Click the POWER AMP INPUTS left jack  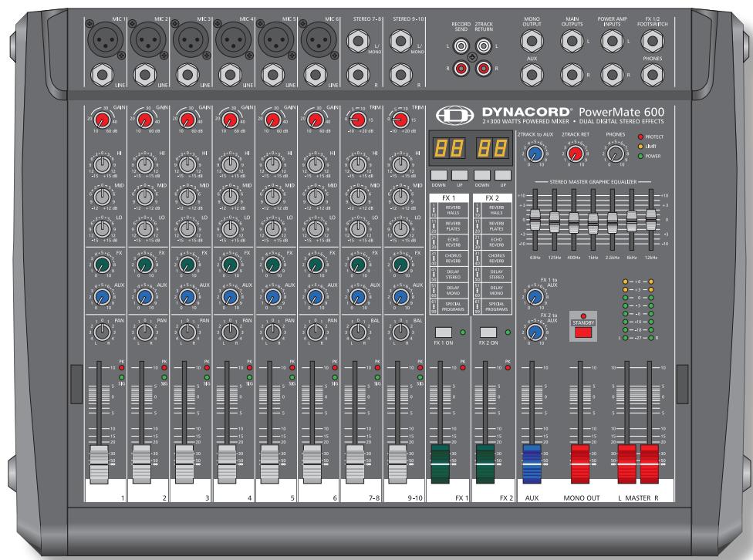(x=612, y=40)
